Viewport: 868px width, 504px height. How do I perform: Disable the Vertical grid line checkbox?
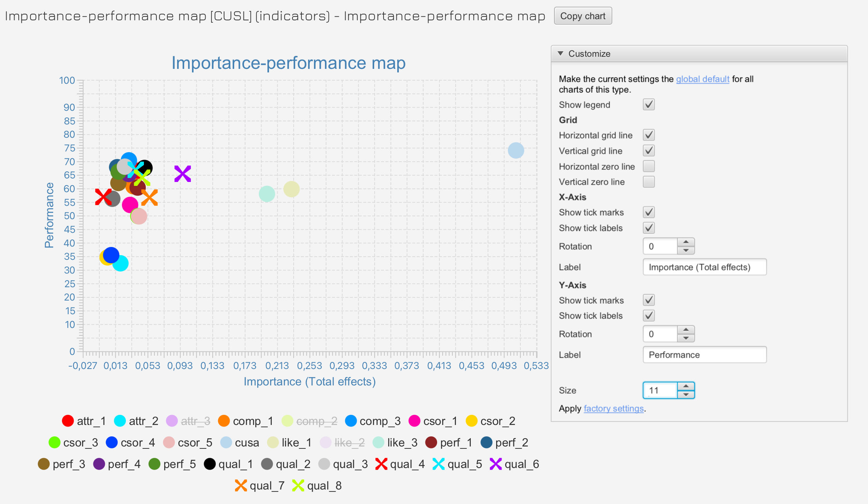point(649,151)
